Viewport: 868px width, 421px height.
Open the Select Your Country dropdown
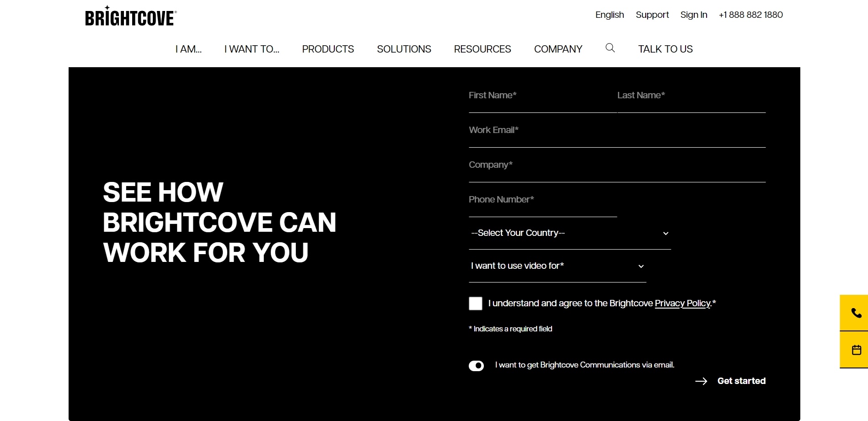[x=570, y=233]
